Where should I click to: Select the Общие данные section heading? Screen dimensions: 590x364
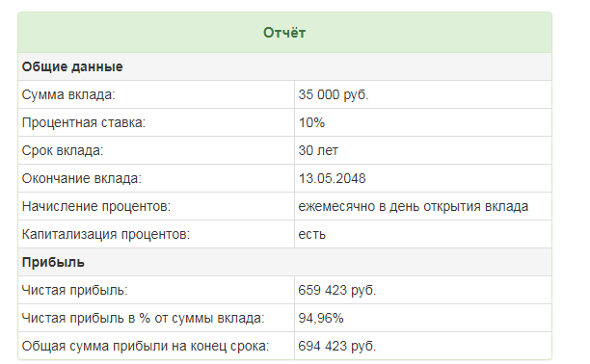(72, 66)
